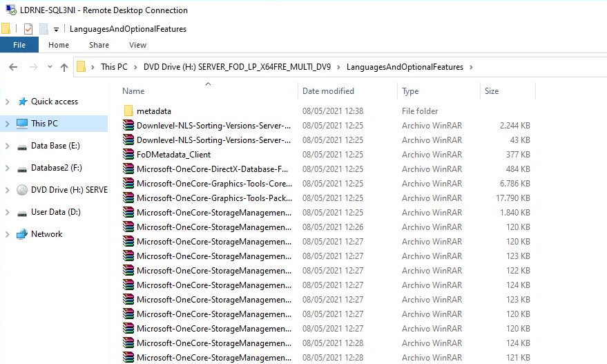
Task: Expand Quick access tree node
Action: point(8,102)
